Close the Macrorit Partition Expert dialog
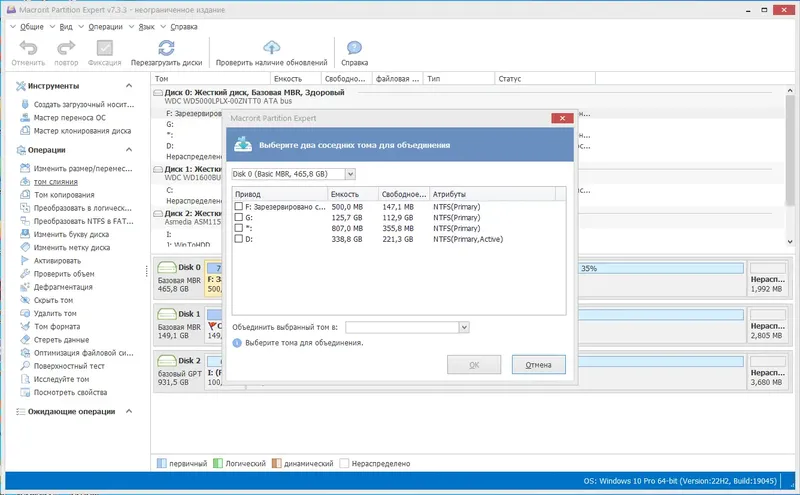The height and width of the screenshot is (495, 800). (562, 118)
